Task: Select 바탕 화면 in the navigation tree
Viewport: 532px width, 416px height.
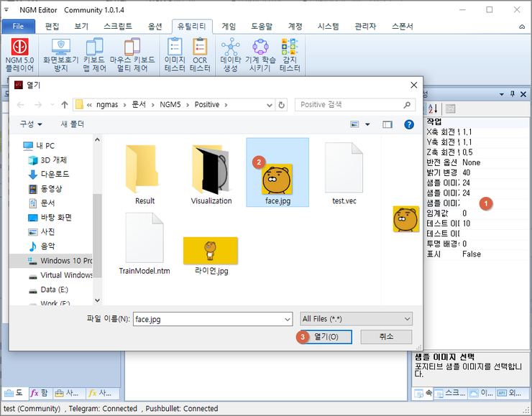Action: tap(55, 218)
